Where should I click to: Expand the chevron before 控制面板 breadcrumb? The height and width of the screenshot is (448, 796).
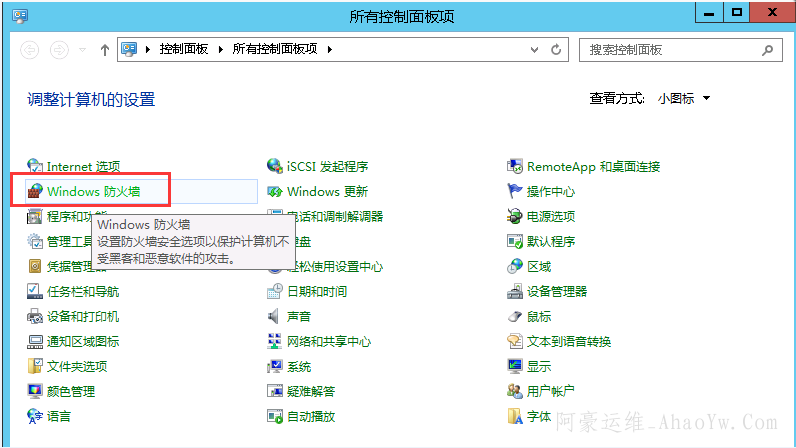pos(148,49)
